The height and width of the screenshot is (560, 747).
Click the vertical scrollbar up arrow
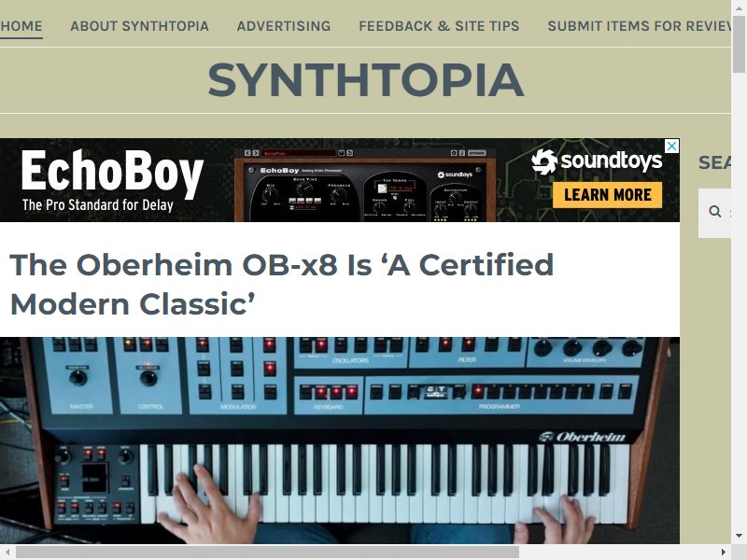click(x=739, y=7)
